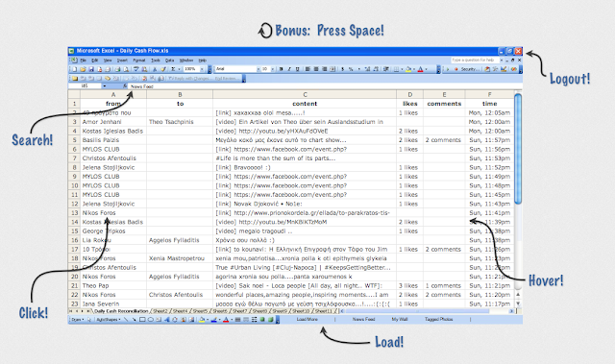Click the Fill Color paint bucket icon
The image size is (615, 364).
pyautogui.click(x=408, y=69)
